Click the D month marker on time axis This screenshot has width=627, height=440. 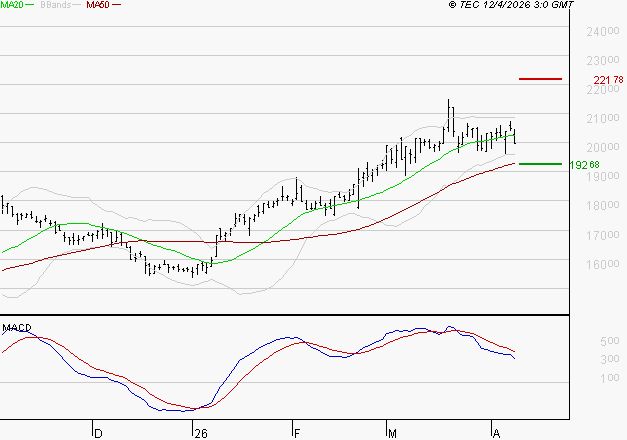98,434
